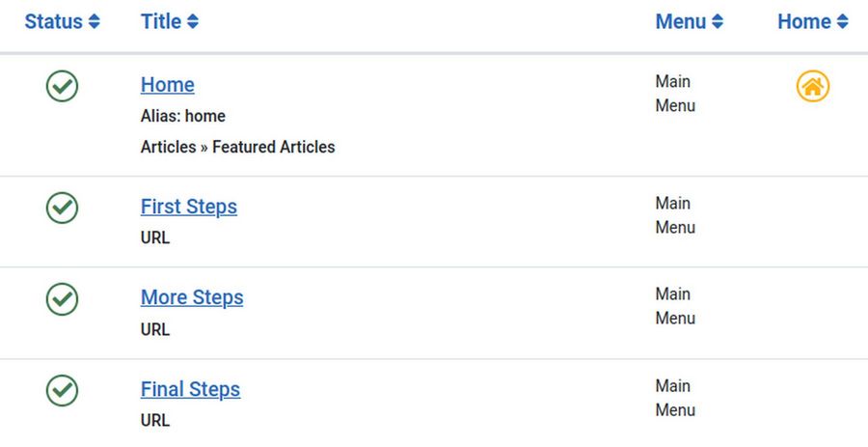The height and width of the screenshot is (447, 868).
Task: Toggle published status of More Steps
Action: coord(62,298)
